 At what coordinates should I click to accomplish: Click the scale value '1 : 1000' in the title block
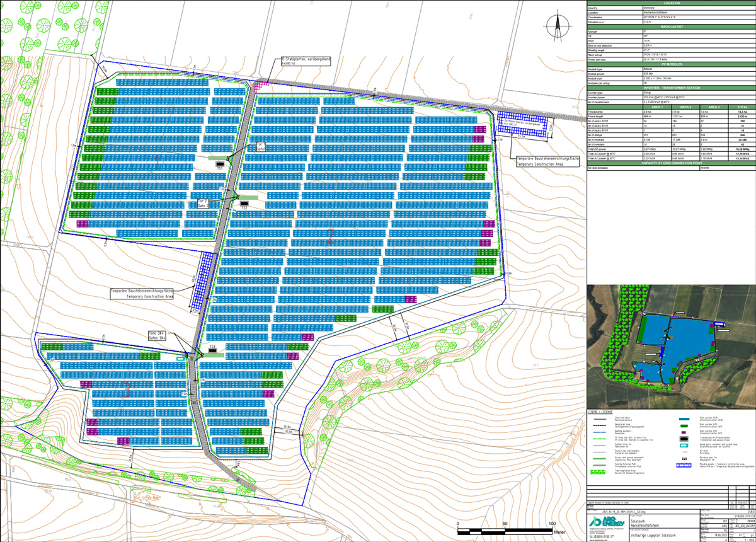tap(749, 540)
